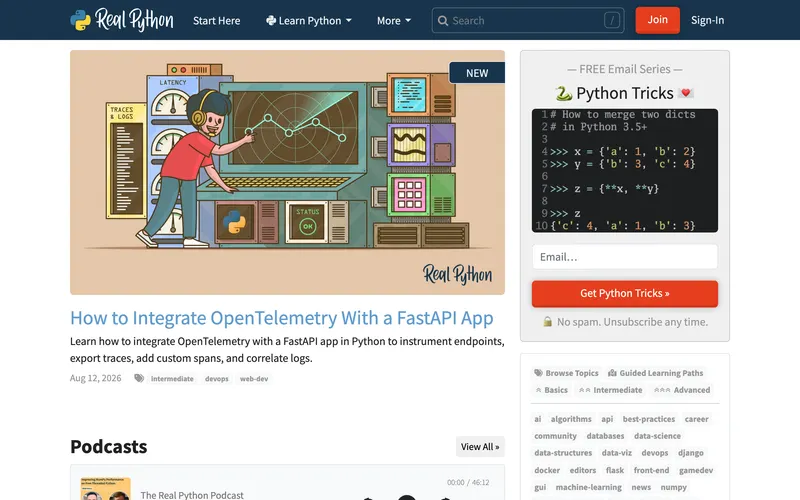This screenshot has height=500, width=800.
Task: Select the machine-learning topic tag
Action: point(588,487)
